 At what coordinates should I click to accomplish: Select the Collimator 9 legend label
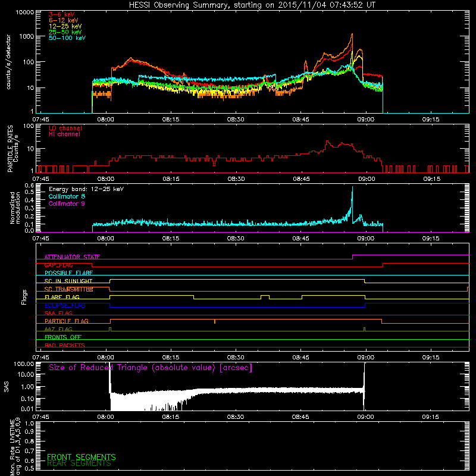pos(67,203)
